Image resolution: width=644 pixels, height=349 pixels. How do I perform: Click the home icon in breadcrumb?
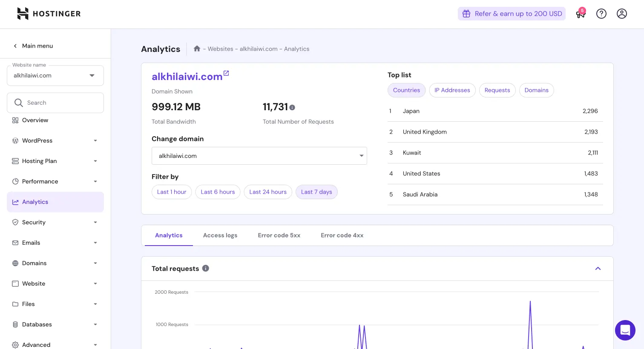197,49
